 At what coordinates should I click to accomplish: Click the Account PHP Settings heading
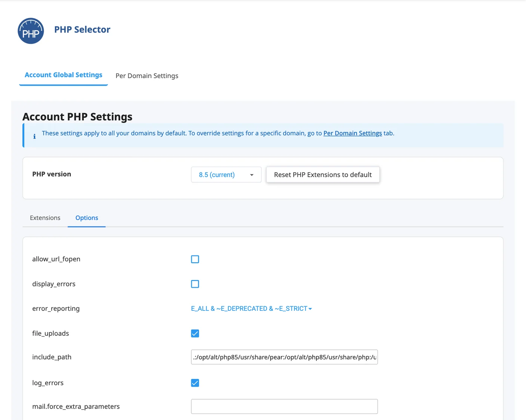coord(77,117)
